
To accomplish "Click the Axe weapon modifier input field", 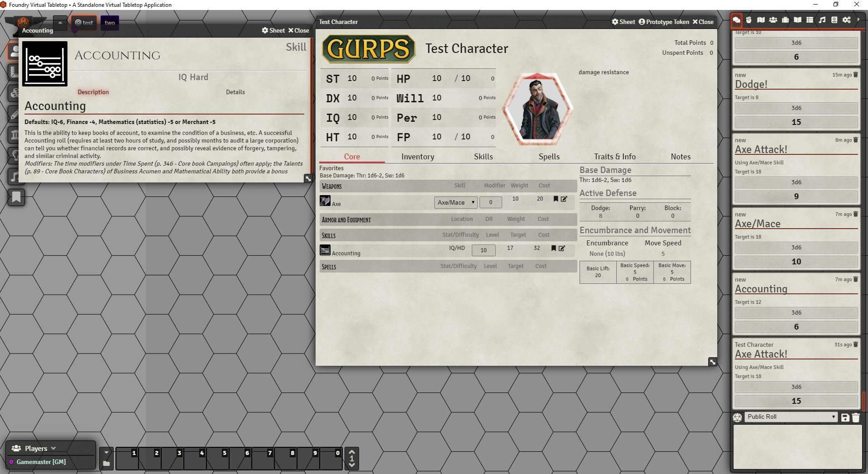I will pyautogui.click(x=490, y=202).
